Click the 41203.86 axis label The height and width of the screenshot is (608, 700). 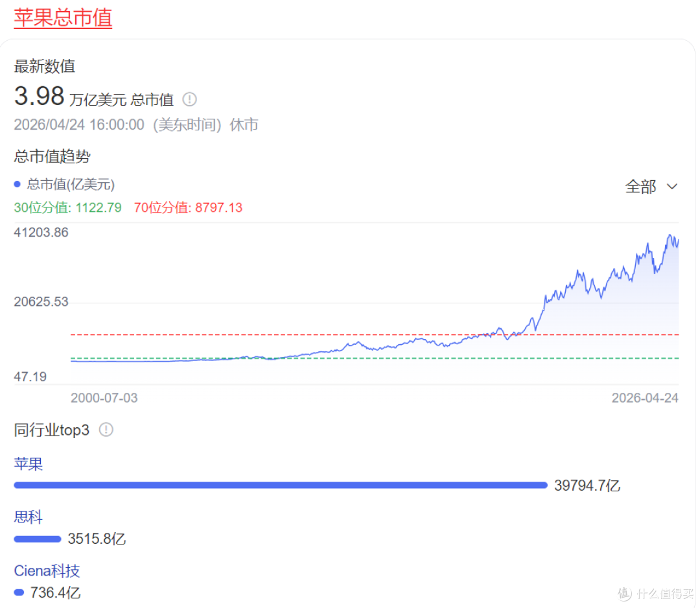41,232
